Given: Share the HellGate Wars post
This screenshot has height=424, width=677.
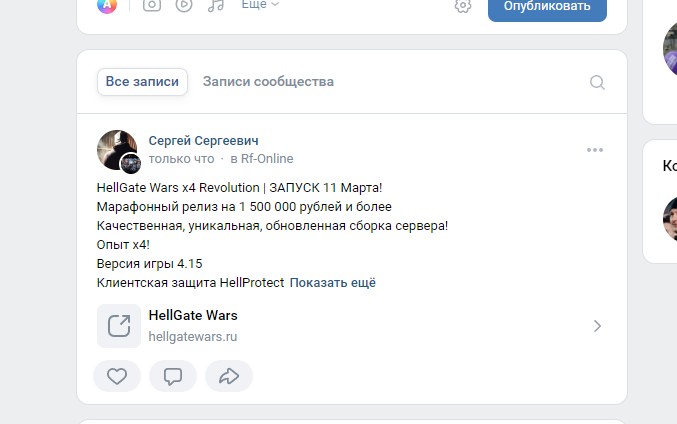Looking at the screenshot, I should (x=229, y=376).
